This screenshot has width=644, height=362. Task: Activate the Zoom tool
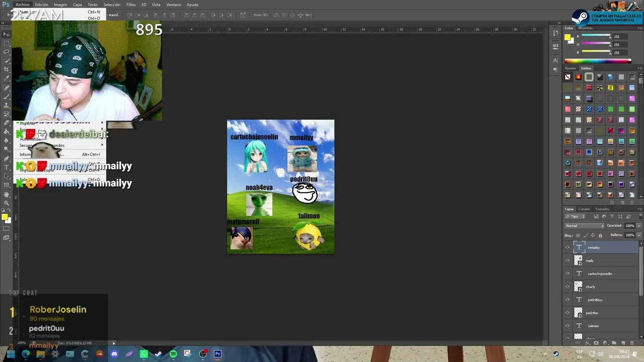click(x=7, y=203)
